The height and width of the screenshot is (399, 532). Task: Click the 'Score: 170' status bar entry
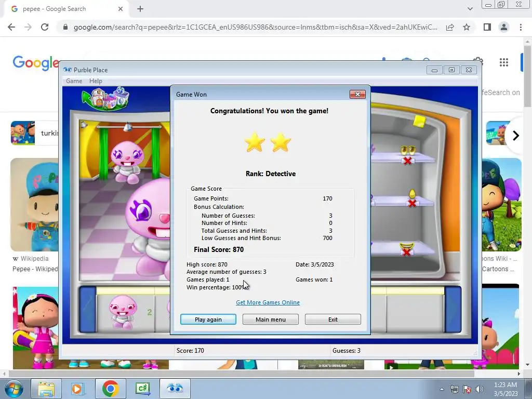(x=190, y=351)
